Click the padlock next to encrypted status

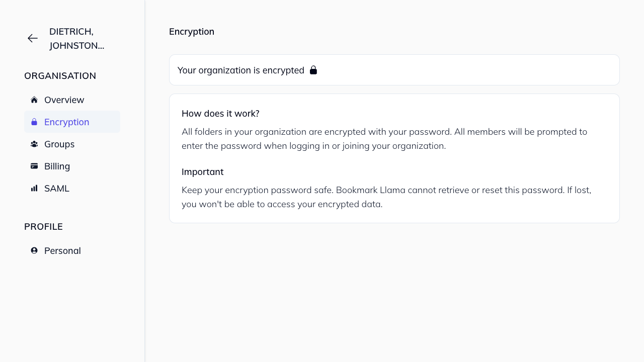313,70
